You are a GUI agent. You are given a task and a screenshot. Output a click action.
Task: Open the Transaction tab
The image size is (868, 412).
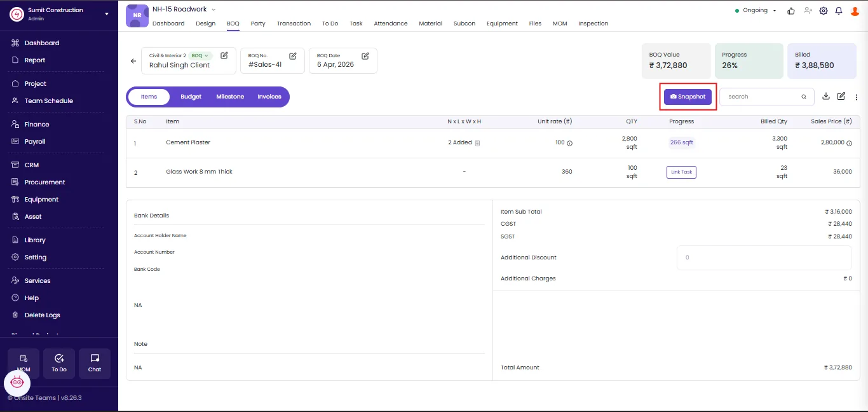pos(294,24)
